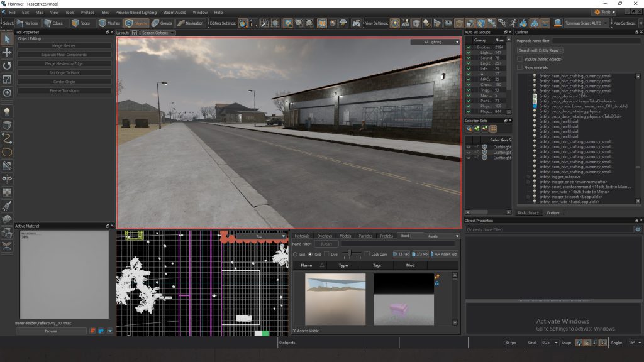Viewport: 644px width, 362px height.
Task: Open the All Lighting viewport dropdown
Action: coord(435,42)
